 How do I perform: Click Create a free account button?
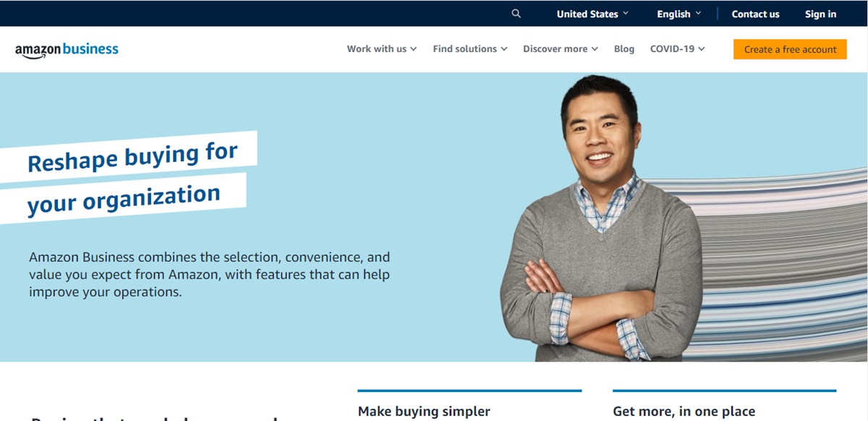(x=790, y=49)
